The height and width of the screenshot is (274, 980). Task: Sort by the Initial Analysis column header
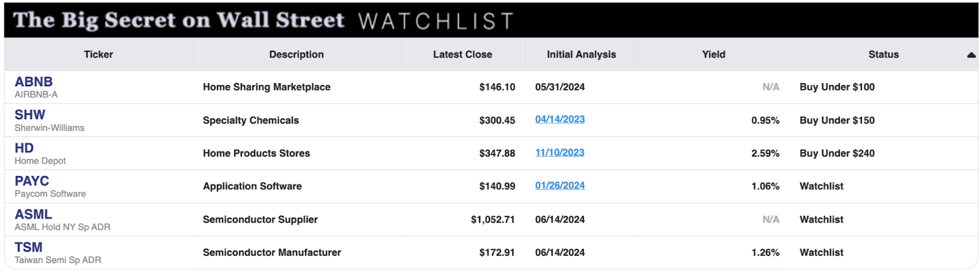[581, 54]
